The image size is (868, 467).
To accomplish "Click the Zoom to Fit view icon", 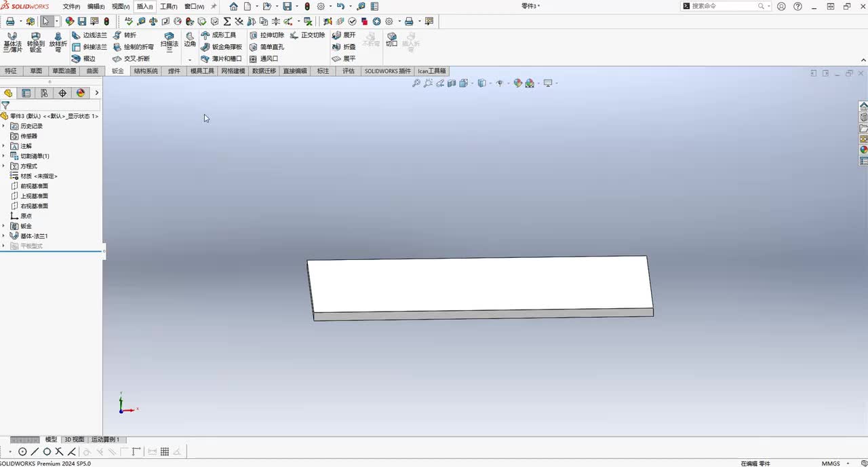I will tap(416, 83).
